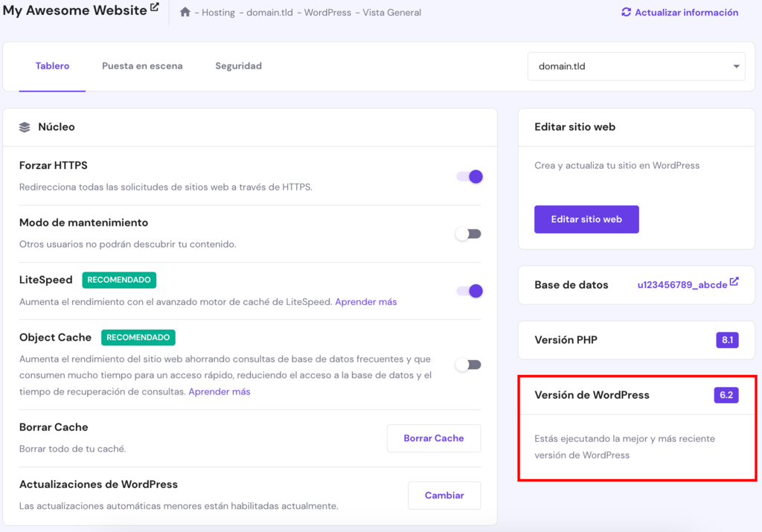Switch to the Puesta en escena tab
Image resolution: width=762 pixels, height=532 pixels.
(142, 65)
